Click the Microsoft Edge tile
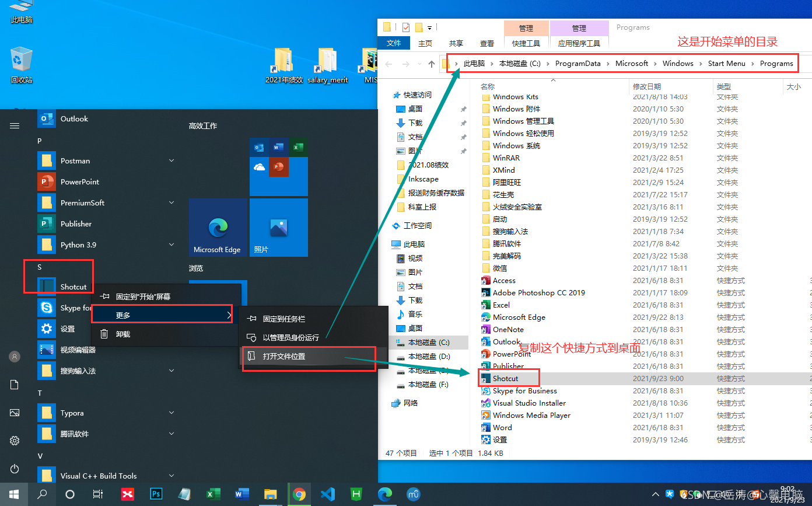 coord(218,228)
